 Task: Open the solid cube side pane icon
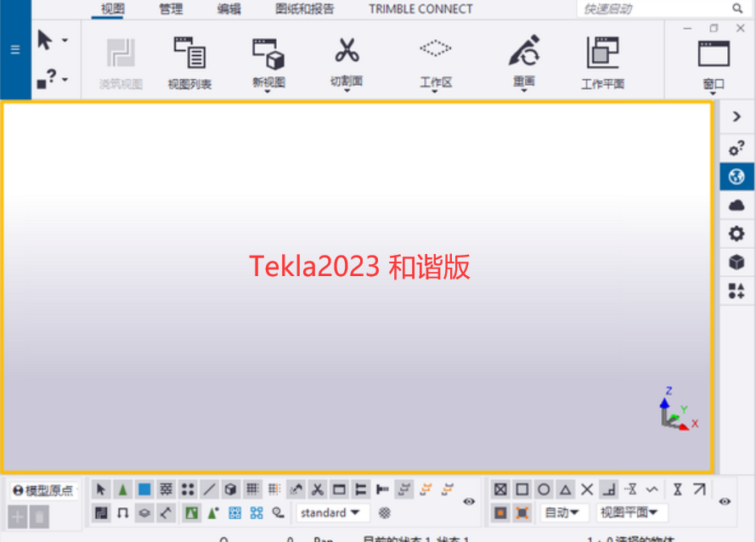(x=736, y=263)
